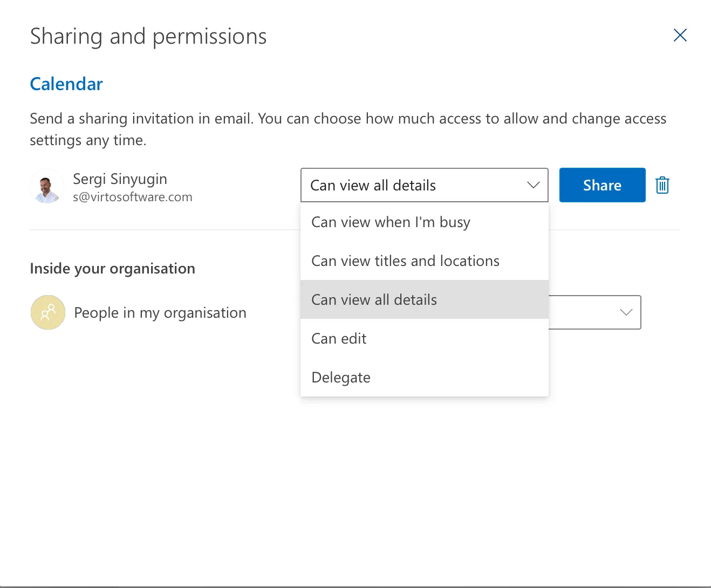Click the name Sergi Sinyugin
The height and width of the screenshot is (588, 711).
coord(120,179)
